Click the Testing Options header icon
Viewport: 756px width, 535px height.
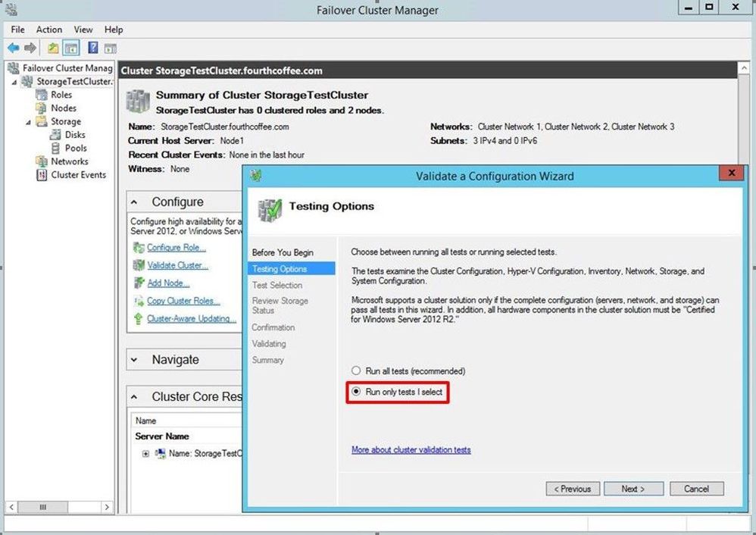tap(270, 211)
